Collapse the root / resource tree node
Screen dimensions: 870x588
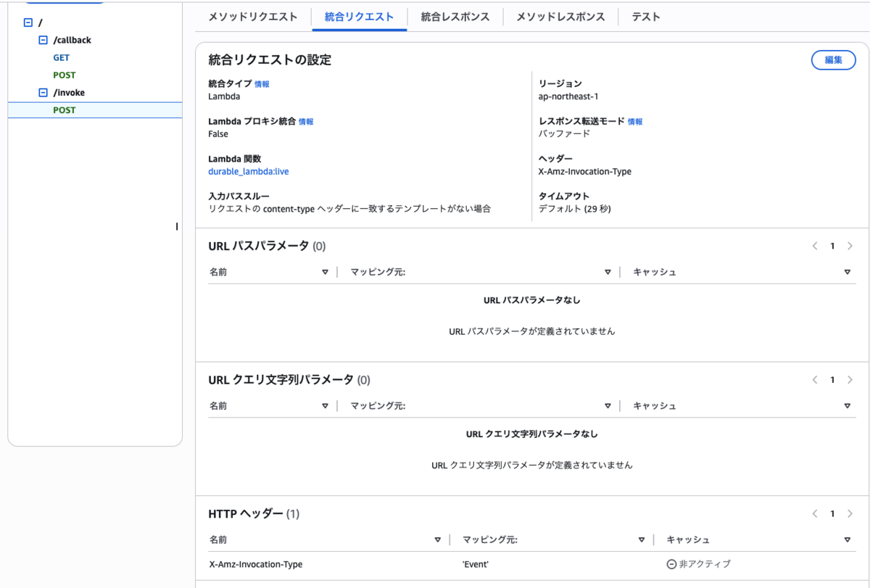pos(28,22)
